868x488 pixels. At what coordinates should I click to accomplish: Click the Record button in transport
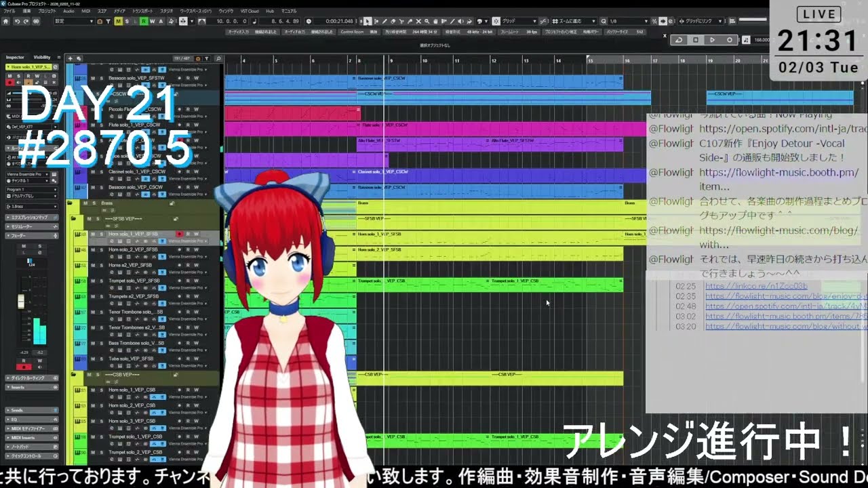click(729, 40)
